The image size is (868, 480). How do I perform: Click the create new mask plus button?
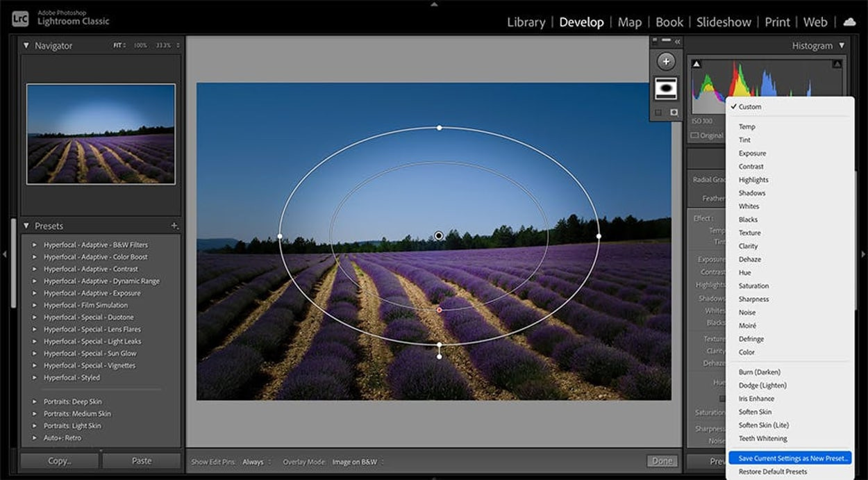666,62
